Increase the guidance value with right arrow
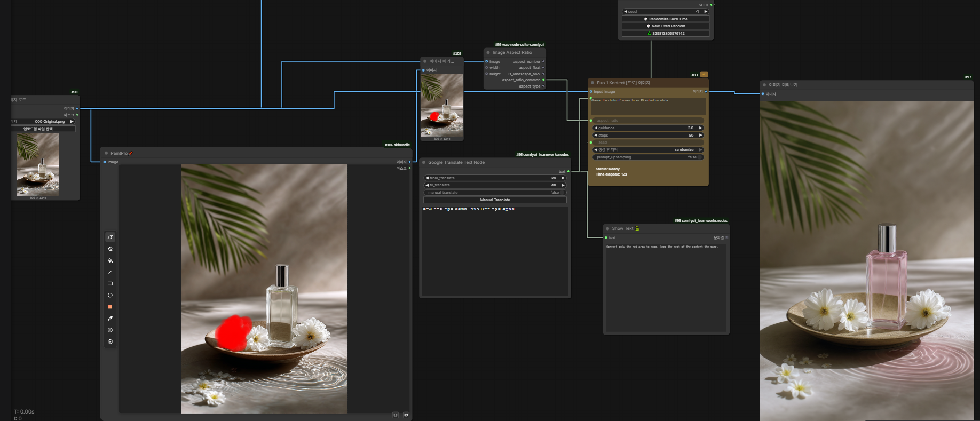 tap(701, 128)
